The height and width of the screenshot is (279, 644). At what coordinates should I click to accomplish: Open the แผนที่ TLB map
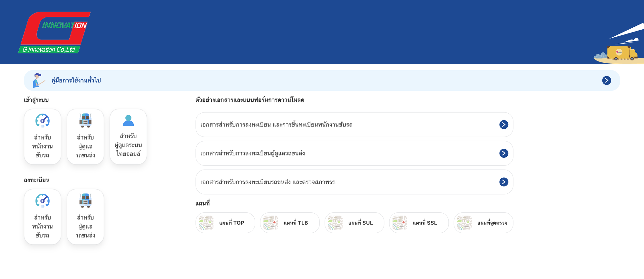click(x=290, y=223)
